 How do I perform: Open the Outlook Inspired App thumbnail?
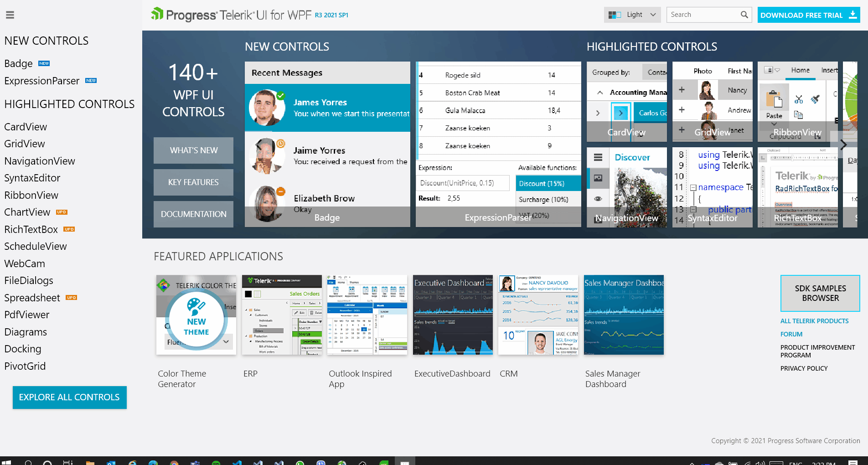click(367, 315)
